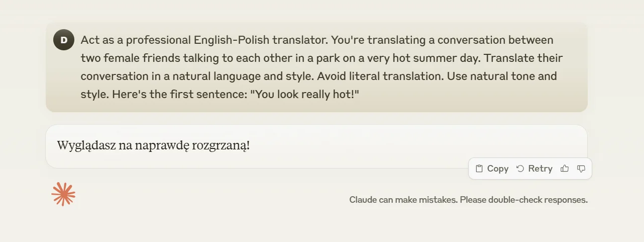
Task: Click the user avatar with letter D
Action: coord(64,40)
